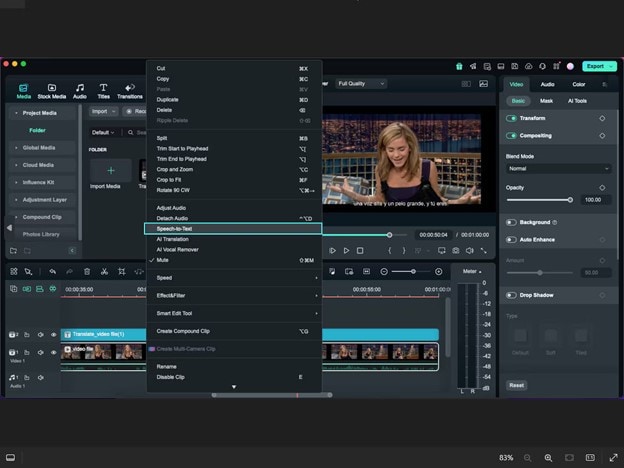
Task: Mute the Audio 1 track speaker
Action: click(41, 377)
